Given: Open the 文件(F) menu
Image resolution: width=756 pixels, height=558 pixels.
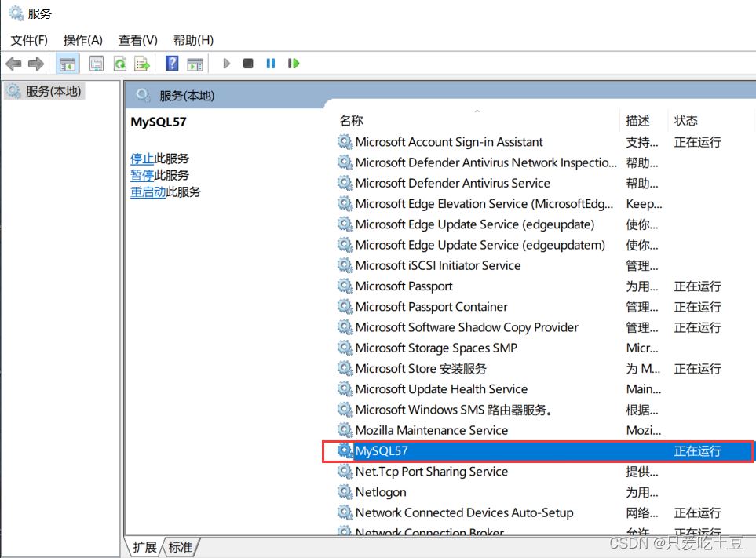Looking at the screenshot, I should click(x=29, y=40).
